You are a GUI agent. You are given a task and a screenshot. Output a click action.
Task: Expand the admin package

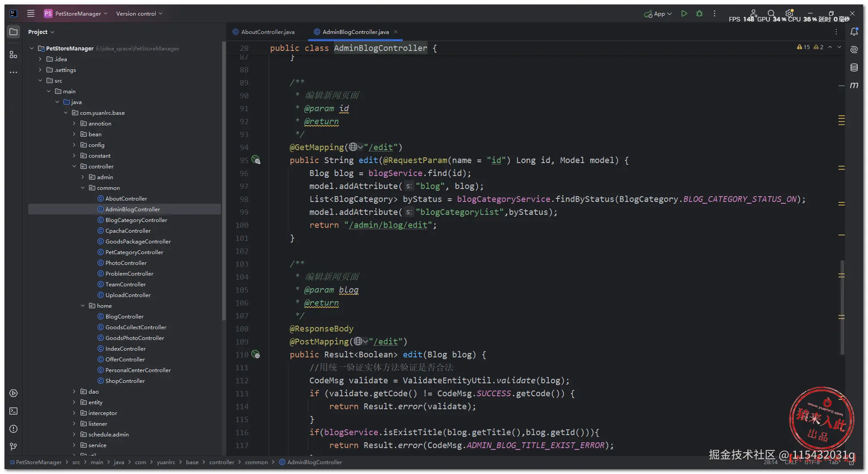(x=83, y=177)
